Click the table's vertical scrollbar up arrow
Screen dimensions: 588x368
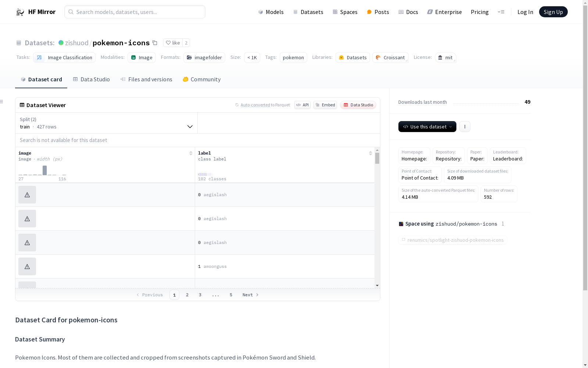[377, 150]
